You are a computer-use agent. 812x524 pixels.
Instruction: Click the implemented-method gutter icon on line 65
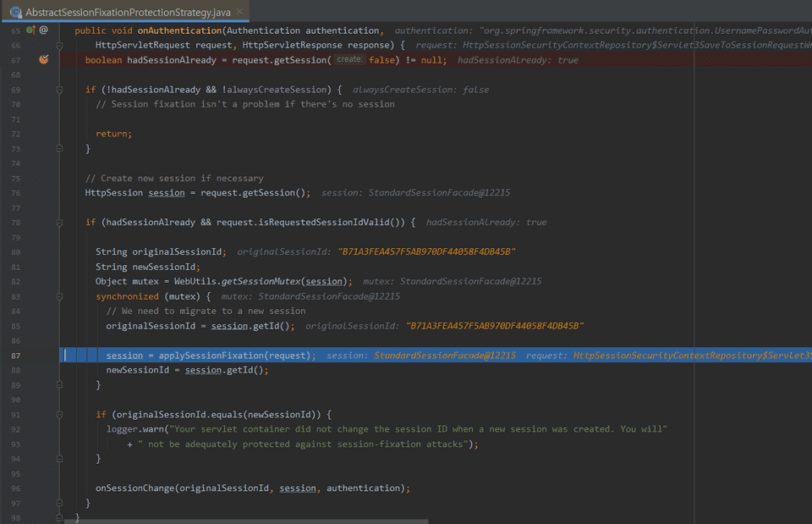point(30,30)
